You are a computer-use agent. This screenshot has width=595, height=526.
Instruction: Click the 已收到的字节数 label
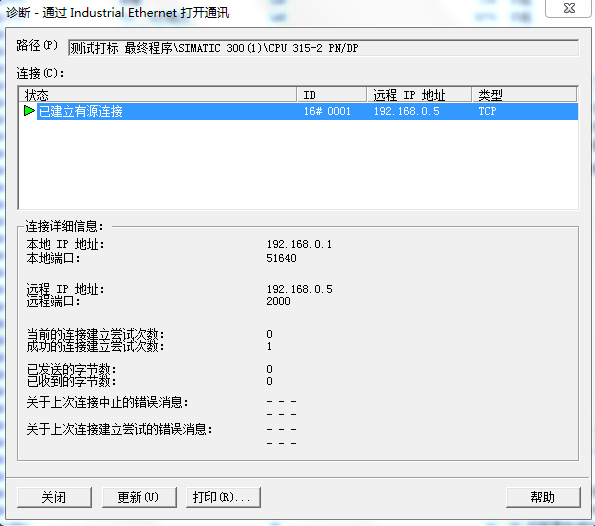(x=71, y=381)
